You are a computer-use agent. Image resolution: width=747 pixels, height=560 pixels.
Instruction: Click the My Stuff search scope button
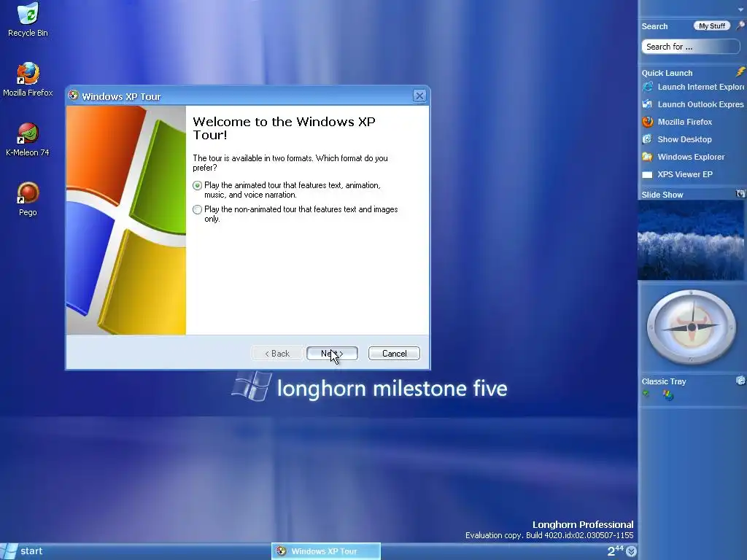(x=712, y=26)
